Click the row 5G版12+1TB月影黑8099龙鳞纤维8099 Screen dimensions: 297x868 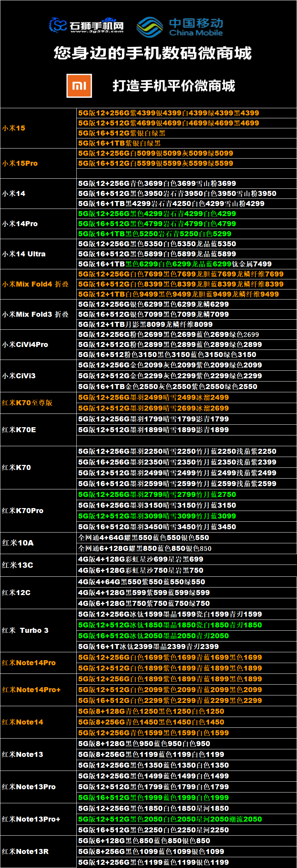(x=186, y=324)
